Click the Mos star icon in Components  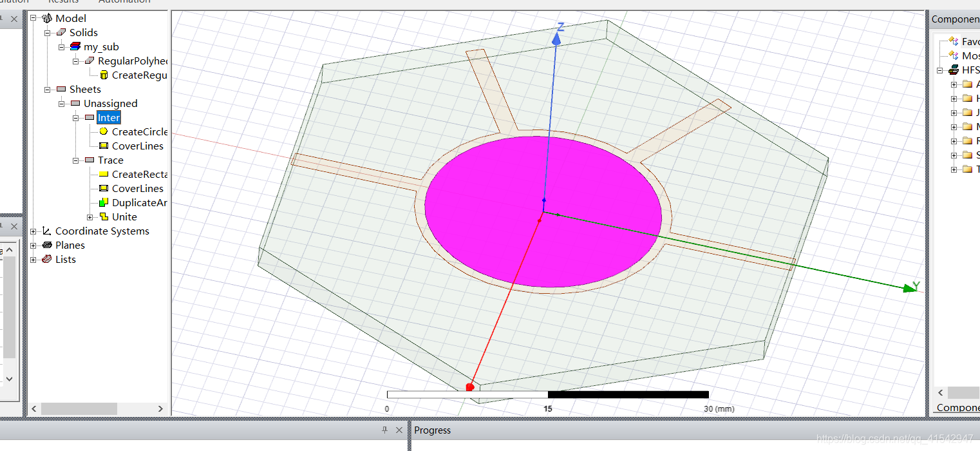pos(954,55)
